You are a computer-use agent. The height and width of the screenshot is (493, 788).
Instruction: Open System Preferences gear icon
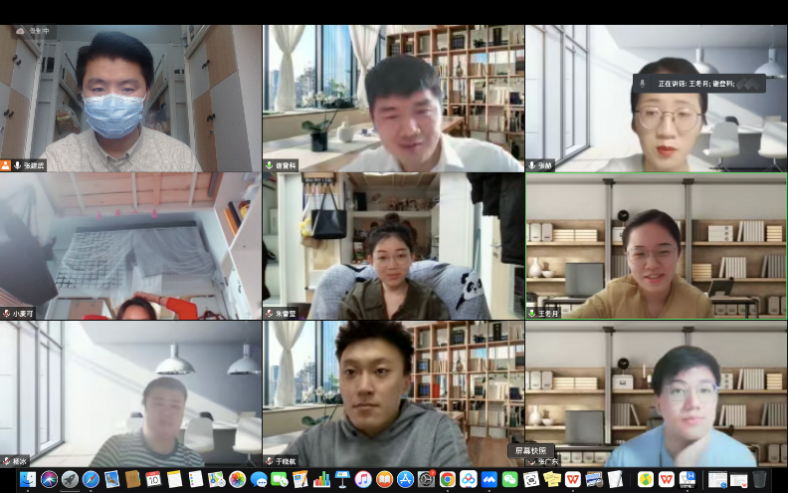click(x=426, y=479)
